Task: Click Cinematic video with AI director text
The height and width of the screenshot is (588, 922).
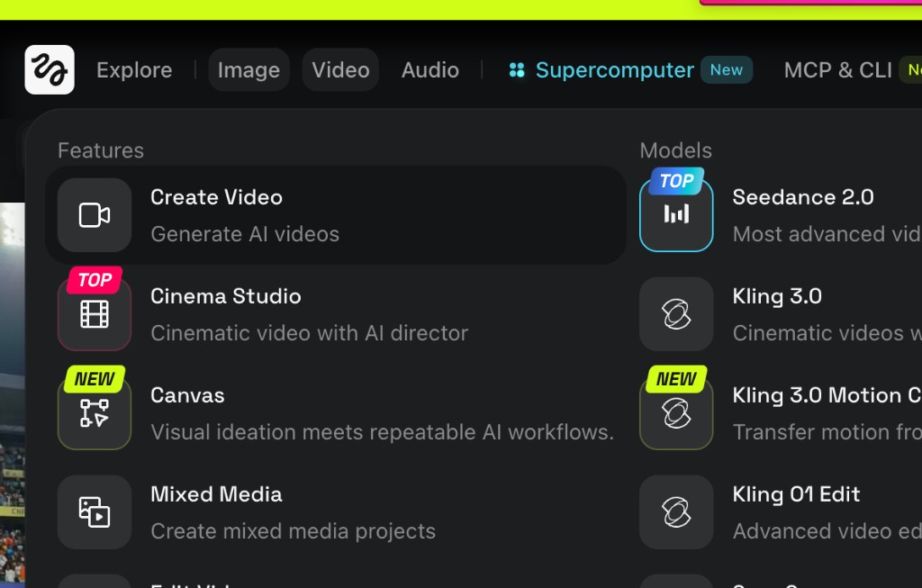Action: tap(310, 333)
